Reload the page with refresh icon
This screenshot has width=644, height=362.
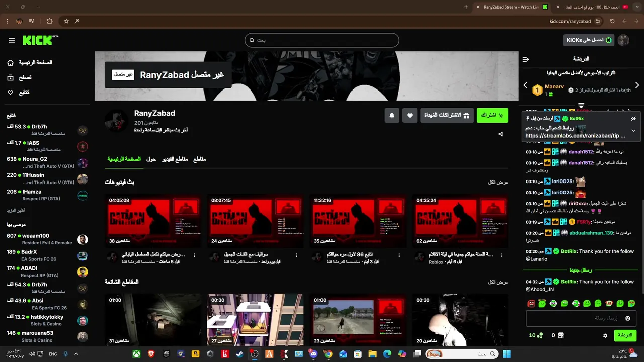click(x=612, y=21)
